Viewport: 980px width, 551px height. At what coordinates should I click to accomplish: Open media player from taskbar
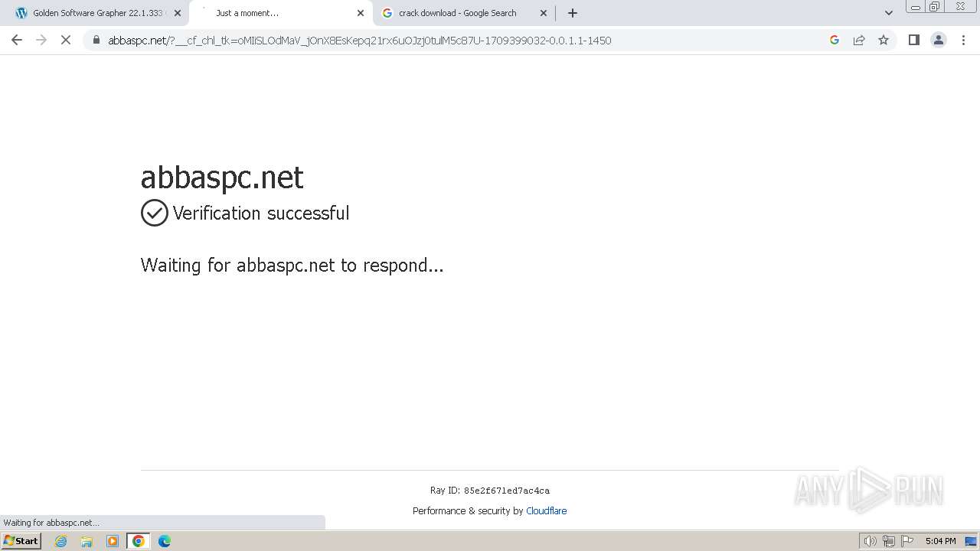(113, 541)
